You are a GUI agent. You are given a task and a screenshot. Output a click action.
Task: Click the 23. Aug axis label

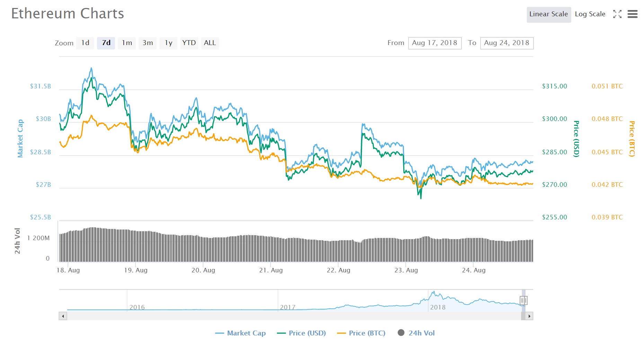click(x=406, y=270)
